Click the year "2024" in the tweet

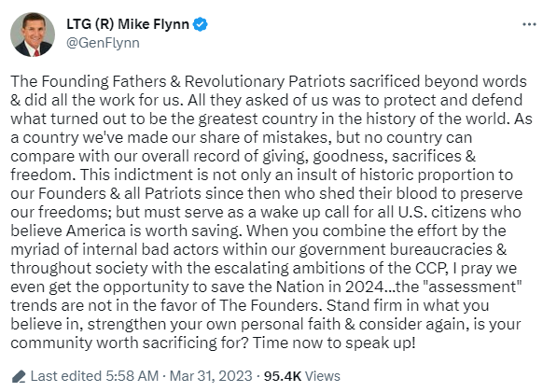click(364, 287)
